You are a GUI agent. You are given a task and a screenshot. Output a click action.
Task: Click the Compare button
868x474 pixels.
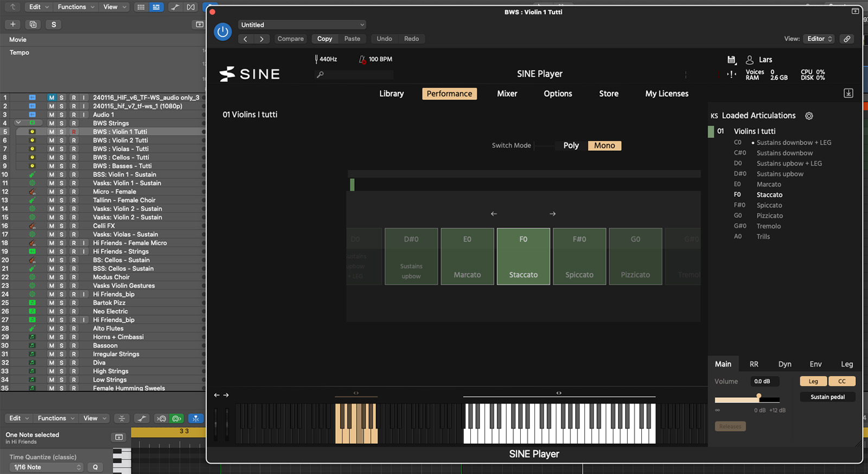[x=290, y=39]
